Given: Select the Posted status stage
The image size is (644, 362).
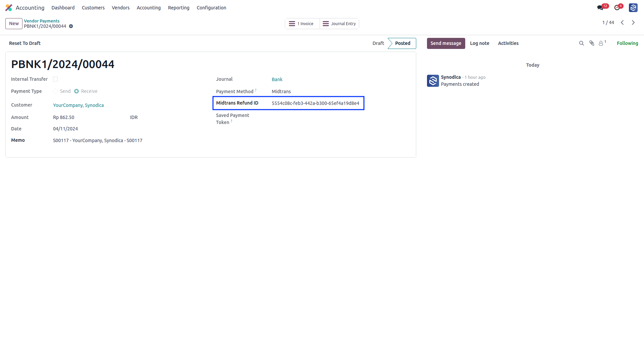Looking at the screenshot, I should (402, 43).
